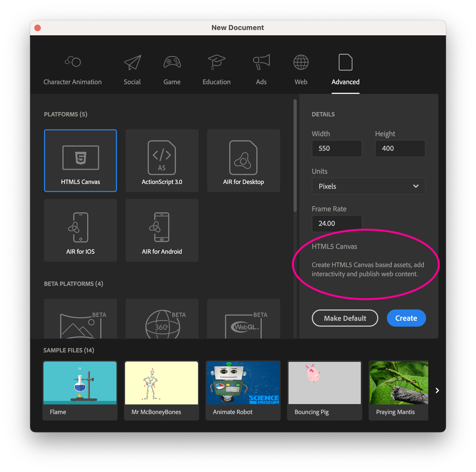
Task: Click the Create button
Action: [406, 318]
